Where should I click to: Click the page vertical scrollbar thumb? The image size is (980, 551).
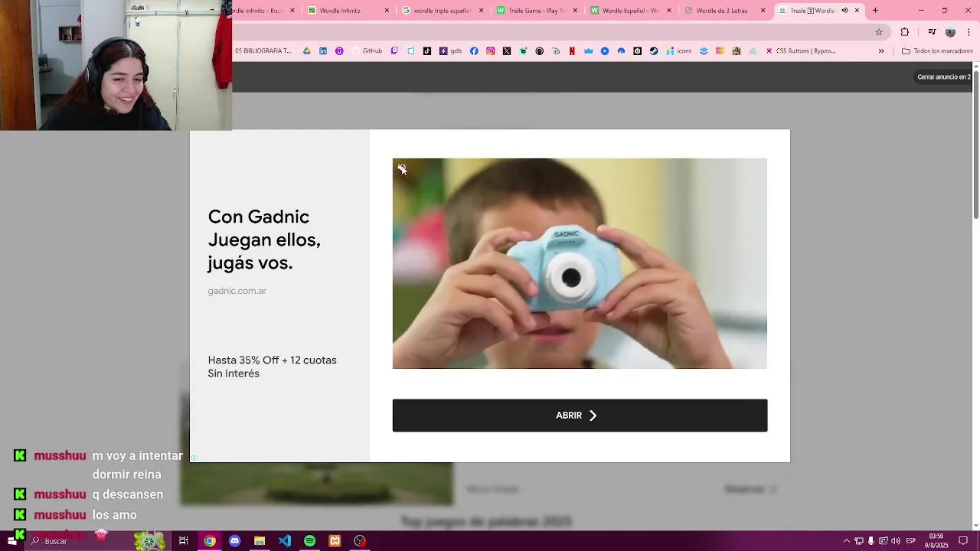975,143
